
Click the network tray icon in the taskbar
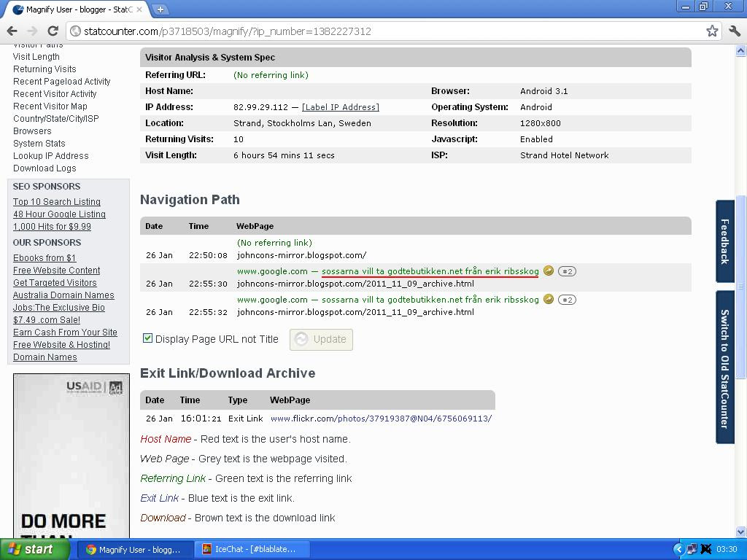tap(692, 549)
